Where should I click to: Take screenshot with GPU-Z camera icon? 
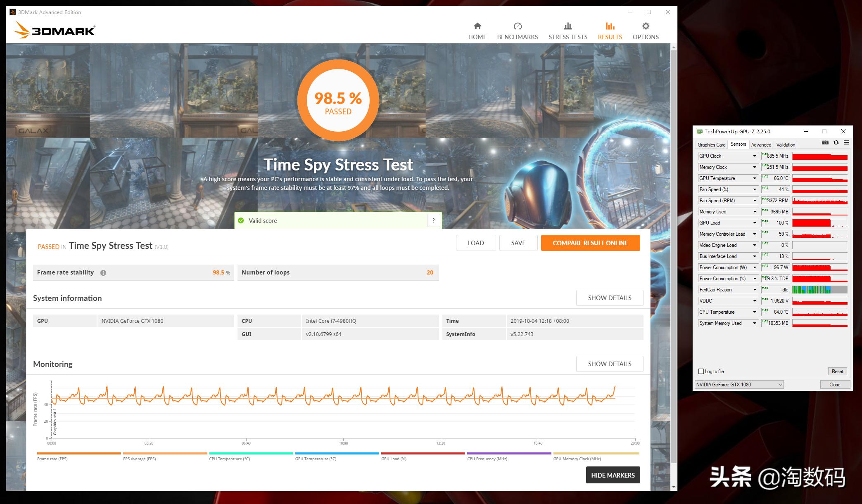pos(825,142)
